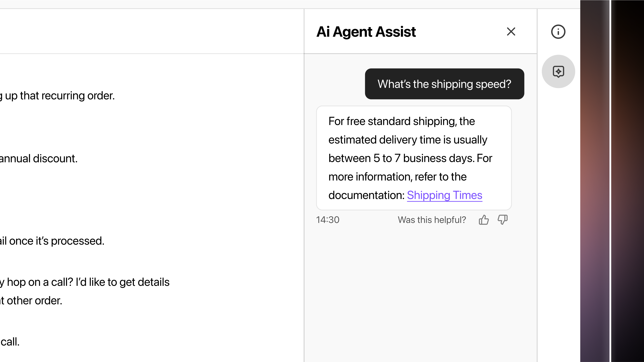The width and height of the screenshot is (644, 362).
Task: Open the Shipping Times documentation link
Action: (445, 195)
